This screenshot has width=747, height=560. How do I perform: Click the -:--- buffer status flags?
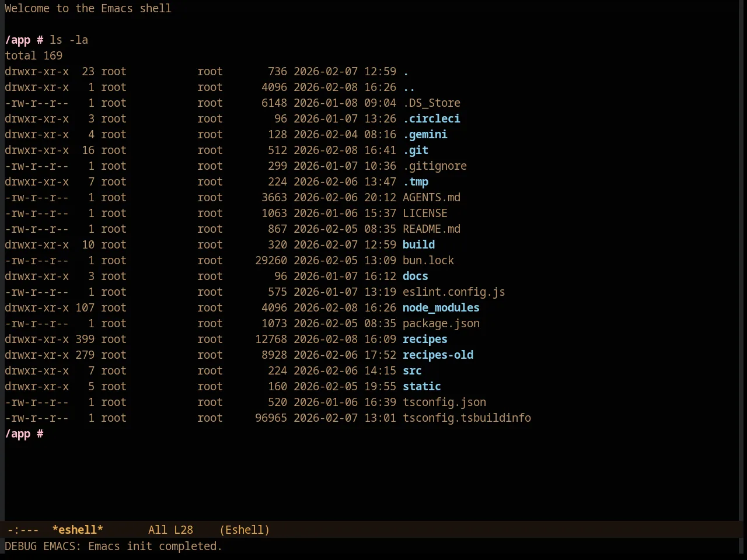23,530
